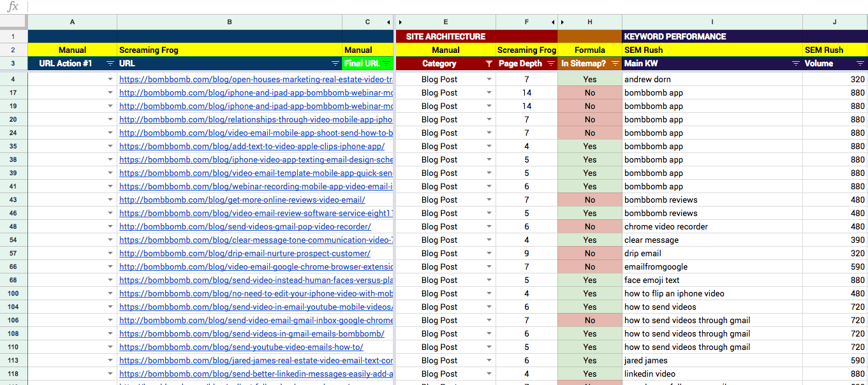Unhide columns via arrow in column E header

400,22
